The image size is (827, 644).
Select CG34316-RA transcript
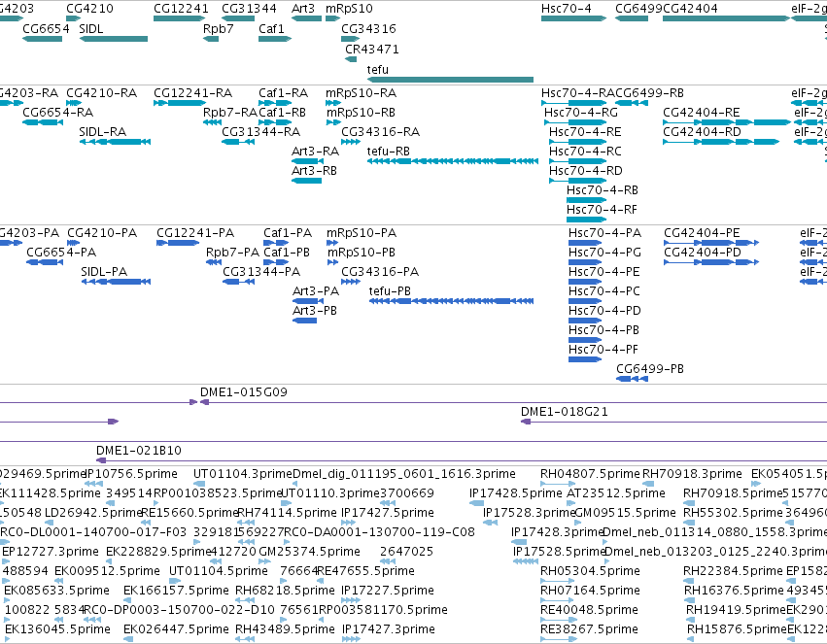351,141
